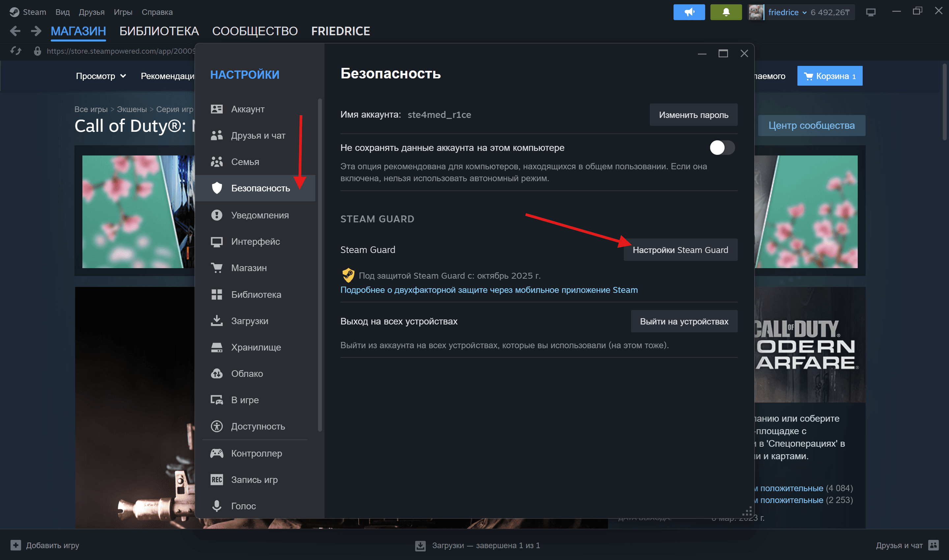This screenshot has height=560, width=949.
Task: Open the Voice microphone icon
Action: pos(217,506)
